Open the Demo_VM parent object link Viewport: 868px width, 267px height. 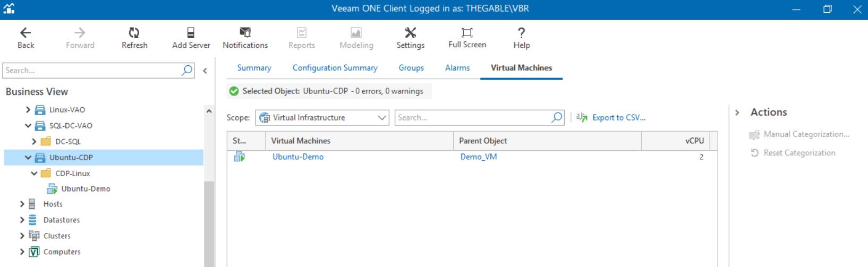click(479, 157)
